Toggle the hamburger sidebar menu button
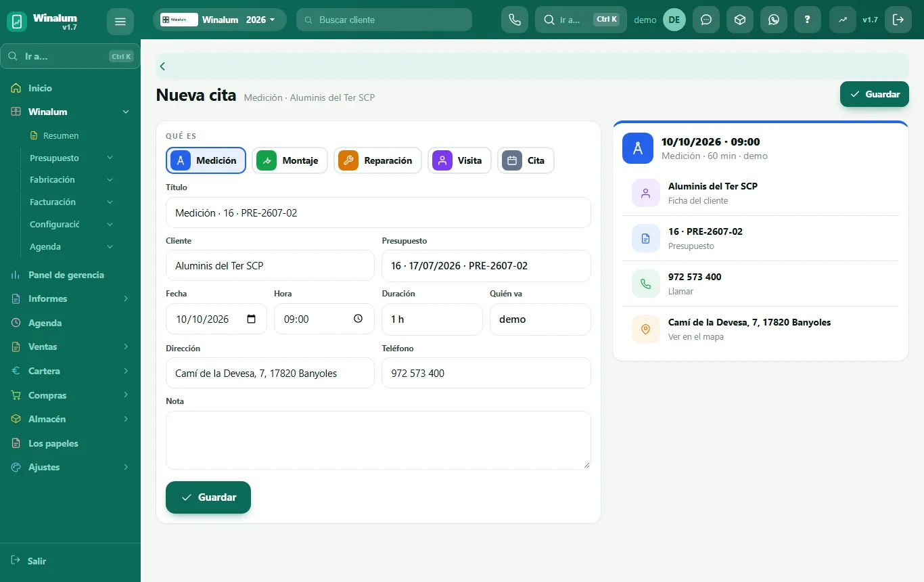The width and height of the screenshot is (924, 582). click(120, 22)
